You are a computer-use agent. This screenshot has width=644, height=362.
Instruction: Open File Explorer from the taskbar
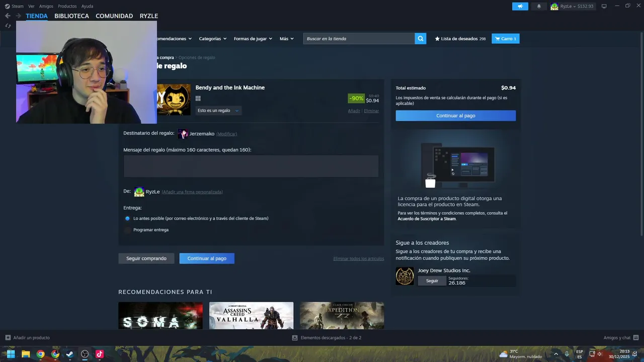pyautogui.click(x=26, y=354)
